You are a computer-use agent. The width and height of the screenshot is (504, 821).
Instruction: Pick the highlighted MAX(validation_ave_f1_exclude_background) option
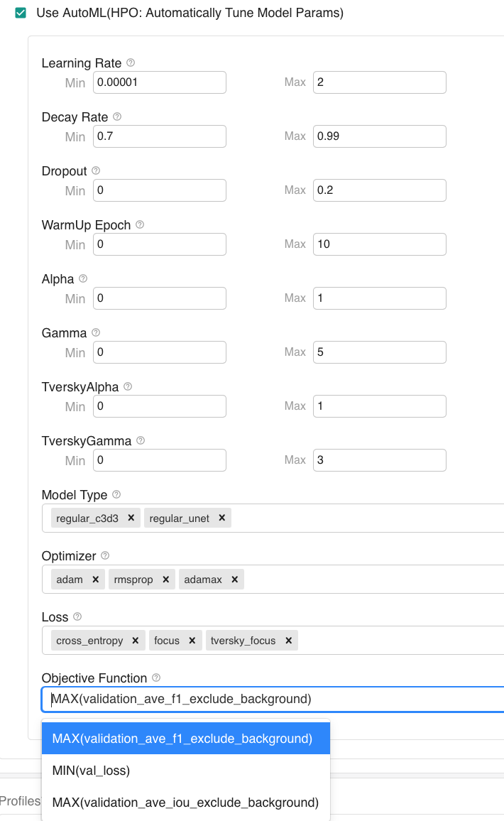(x=182, y=739)
